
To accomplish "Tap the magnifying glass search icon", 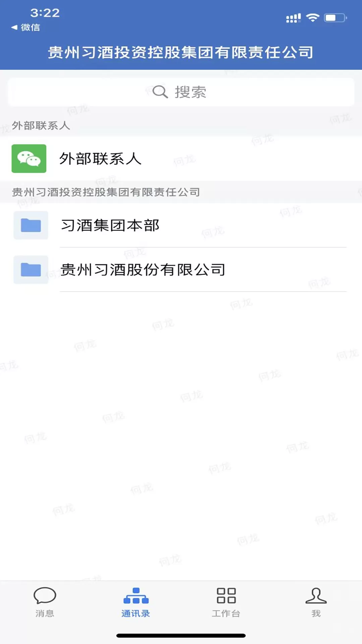I will [160, 92].
